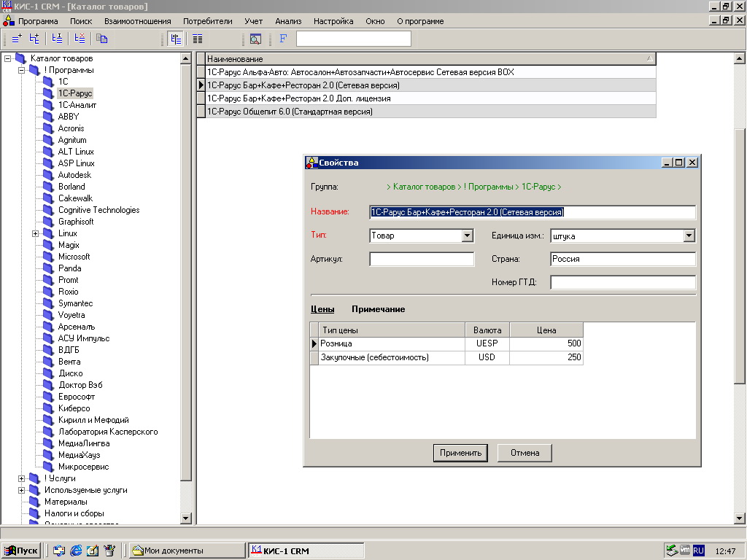The image size is (747, 560).
Task: Select the 1С folder icon in tree
Action: pyautogui.click(x=48, y=82)
